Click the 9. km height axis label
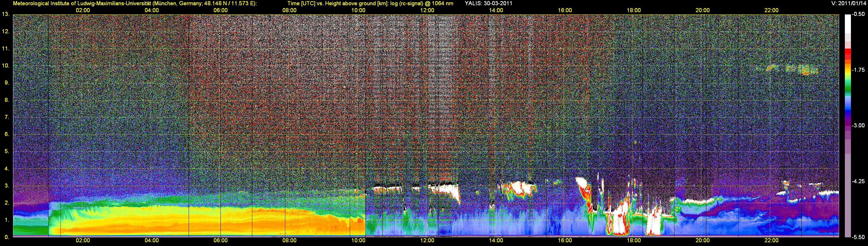This screenshot has width=868, height=246. 7,83
